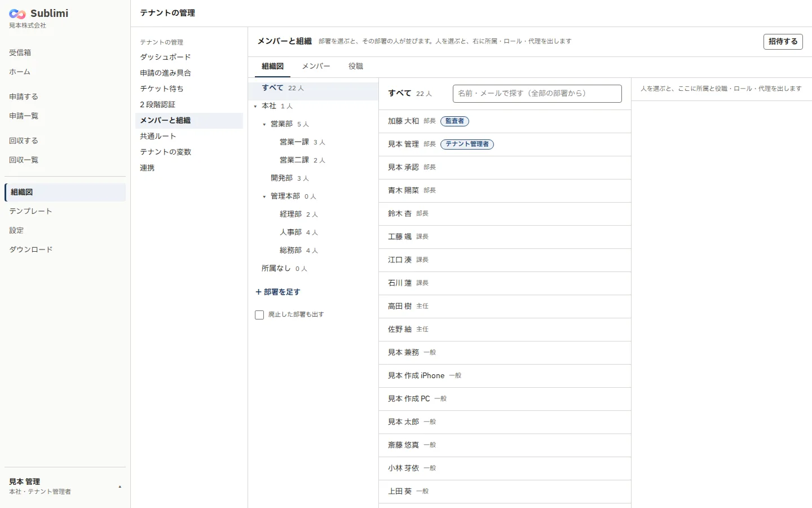Click the 招待する button
This screenshot has width=812, height=508.
click(x=783, y=41)
